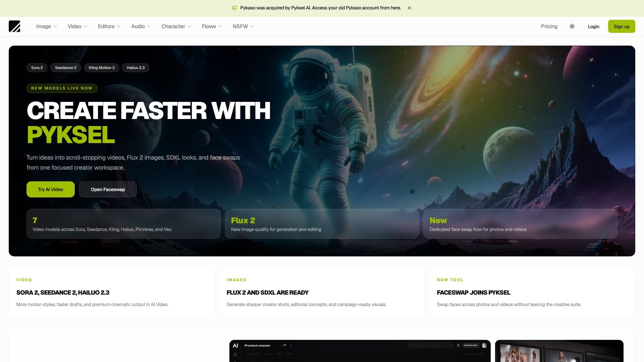Select the Hailuo 2.3 model tag

pos(136,68)
